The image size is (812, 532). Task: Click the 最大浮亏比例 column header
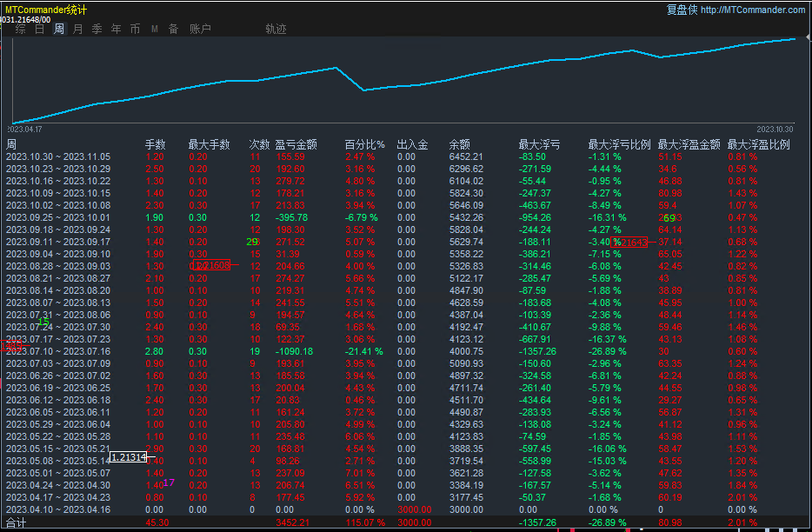point(619,144)
